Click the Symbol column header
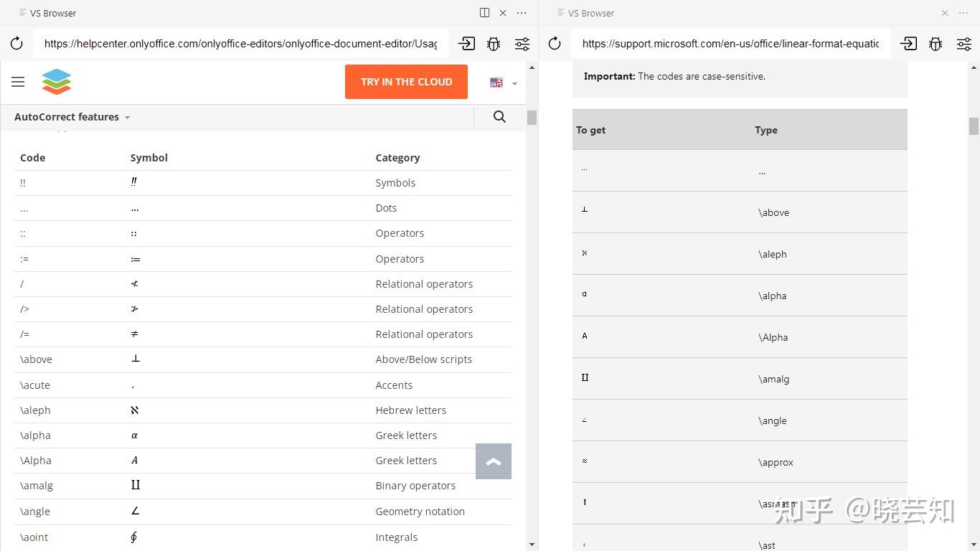This screenshot has width=980, height=551. 149,158
